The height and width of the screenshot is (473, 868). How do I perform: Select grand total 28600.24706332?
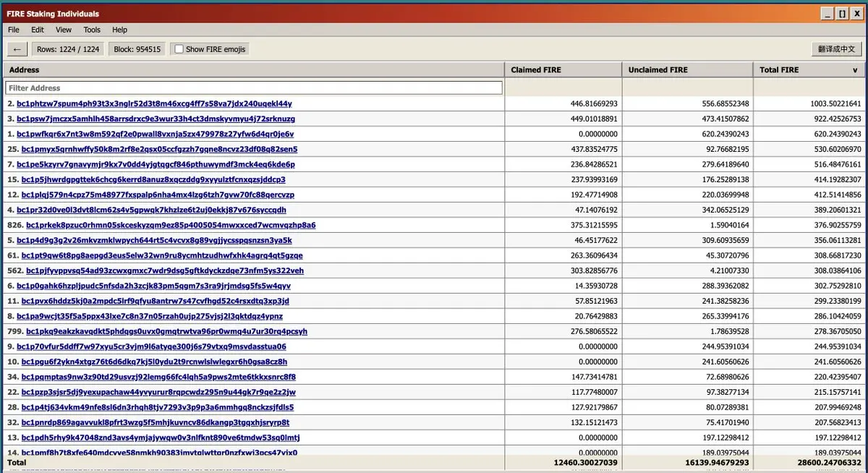pyautogui.click(x=829, y=461)
